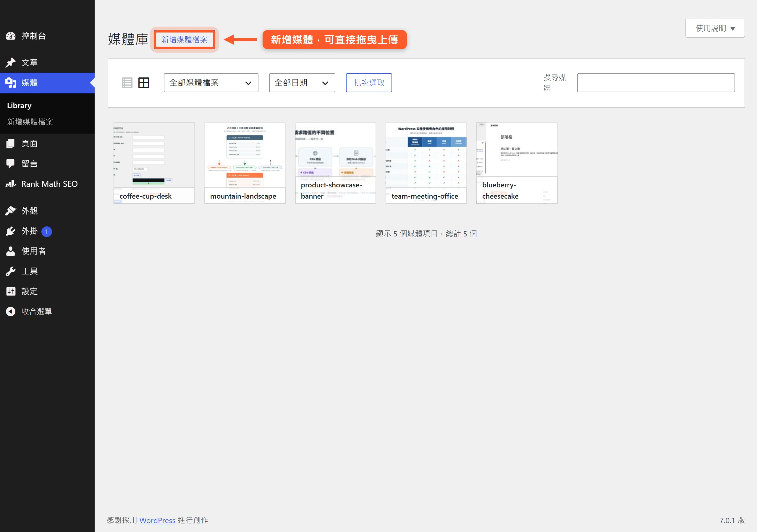Click the 媒體庫 page heading
This screenshot has width=757, height=532.
tap(128, 39)
